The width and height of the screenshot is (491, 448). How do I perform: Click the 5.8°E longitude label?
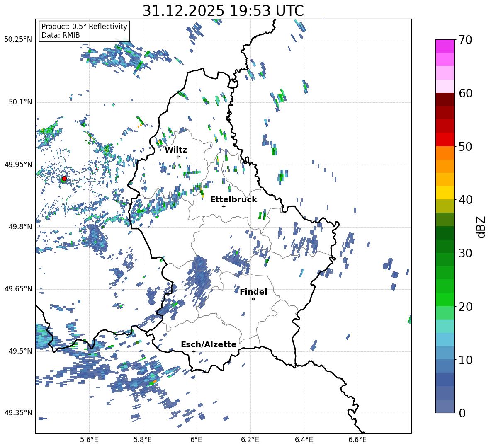tap(143, 440)
